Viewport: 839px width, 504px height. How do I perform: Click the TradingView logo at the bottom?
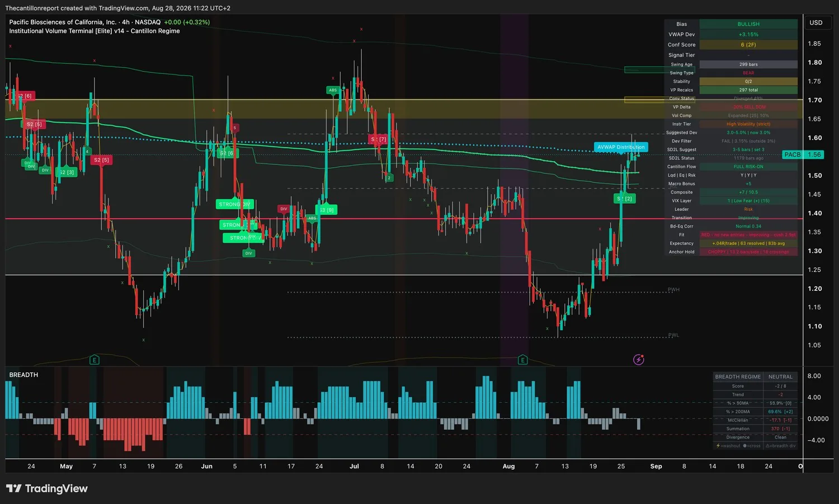point(47,488)
